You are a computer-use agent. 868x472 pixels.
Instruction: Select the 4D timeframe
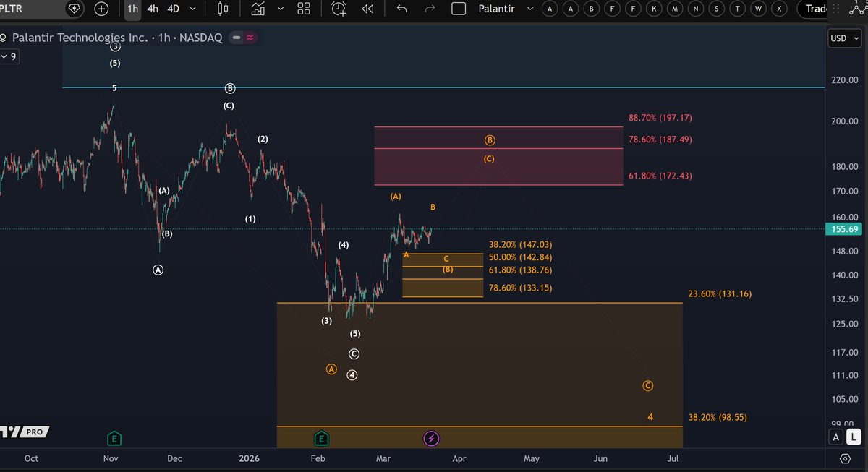click(x=174, y=9)
